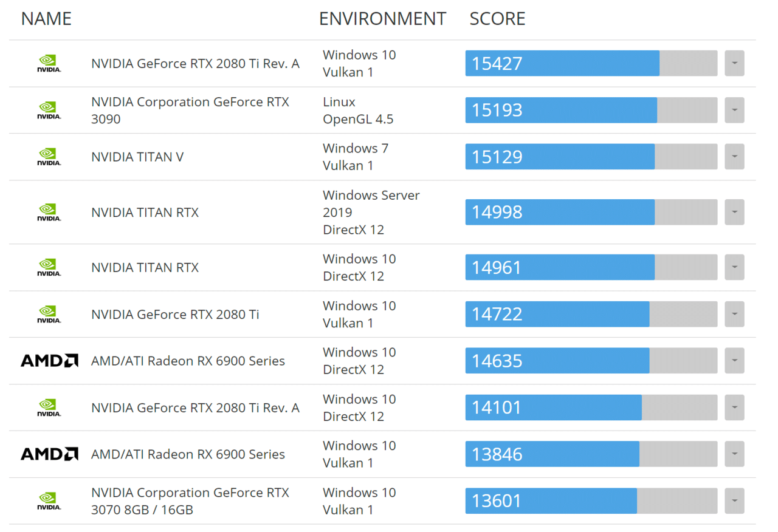Click the 14722 score bar

tap(591, 314)
